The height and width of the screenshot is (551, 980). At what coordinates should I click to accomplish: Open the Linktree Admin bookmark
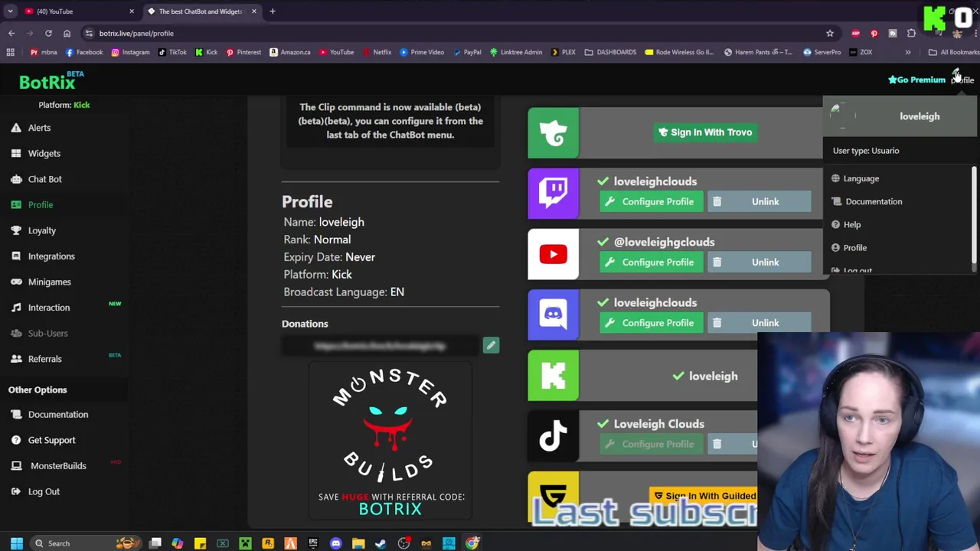[x=516, y=52]
